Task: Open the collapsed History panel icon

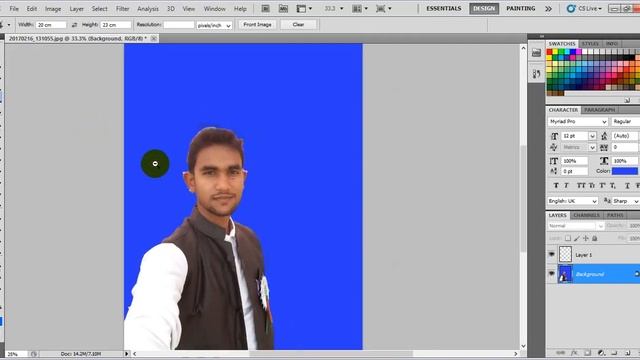Action: click(536, 53)
